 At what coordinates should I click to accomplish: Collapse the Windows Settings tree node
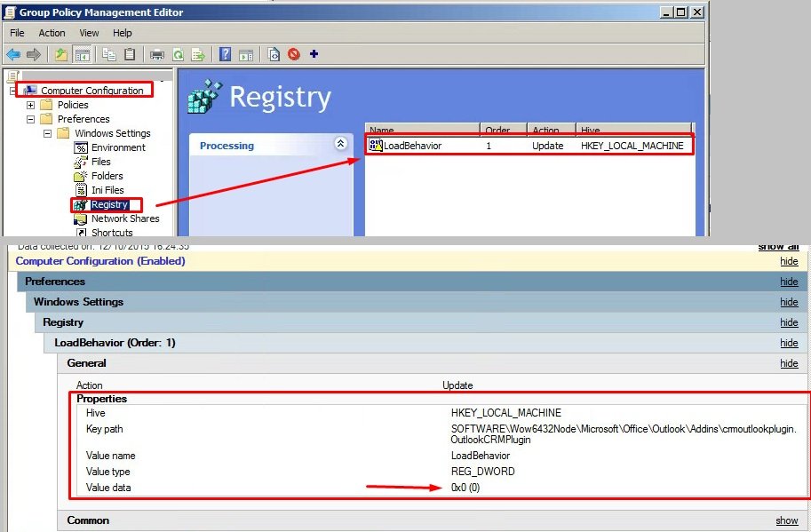48,133
